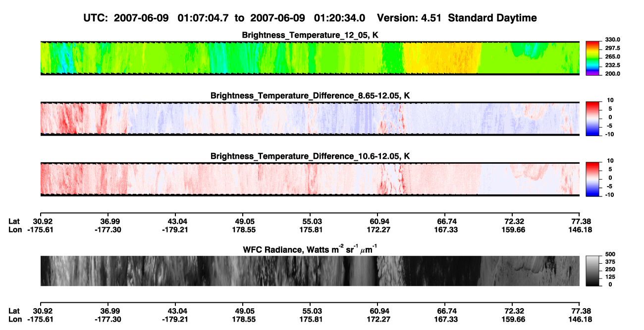Image resolution: width=644 pixels, height=330 pixels.
Task: Click '10' on the 8.65-12.05 color bar
Action: 610,100
